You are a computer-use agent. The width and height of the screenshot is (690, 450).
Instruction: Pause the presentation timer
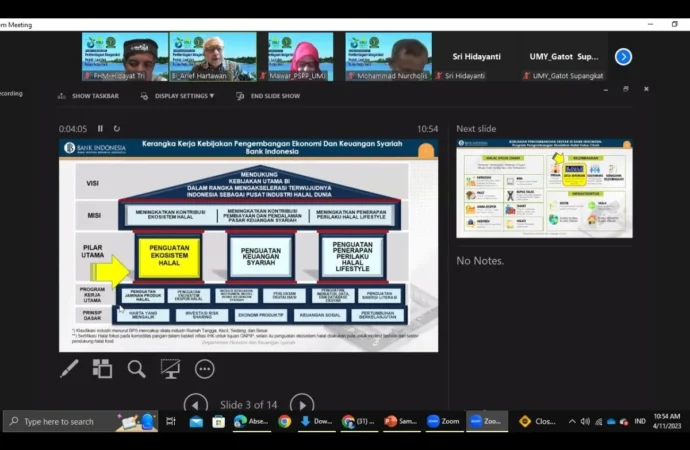coord(100,129)
